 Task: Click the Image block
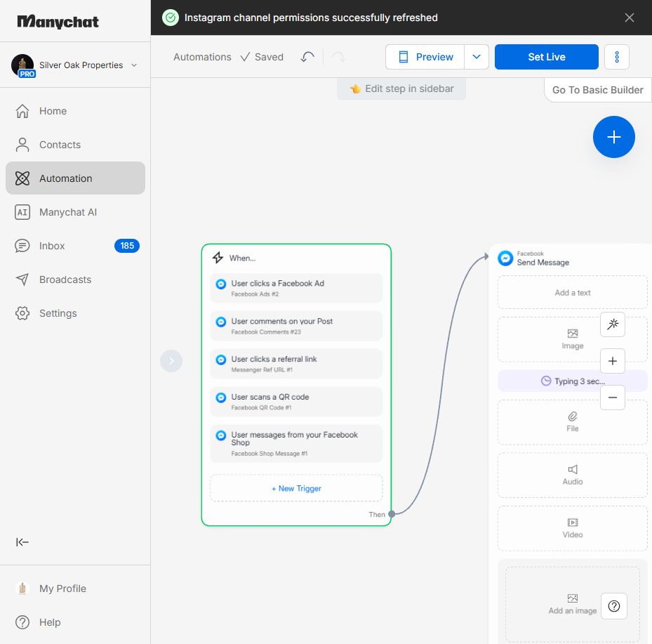(572, 339)
